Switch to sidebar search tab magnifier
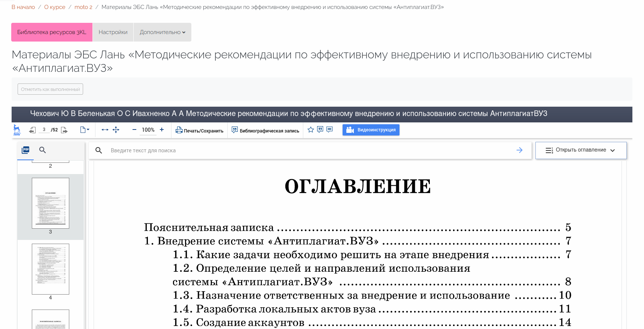 43,150
